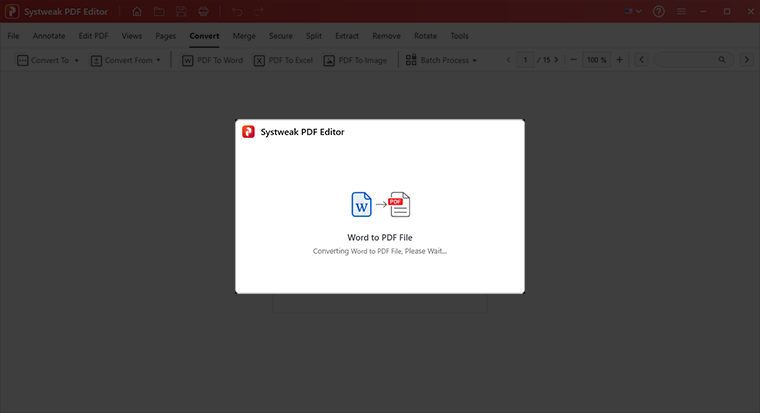Click the PDF To Image button
760x413 pixels.
click(355, 60)
